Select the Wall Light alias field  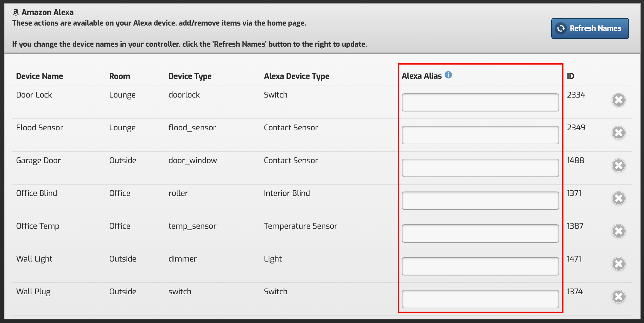click(480, 267)
